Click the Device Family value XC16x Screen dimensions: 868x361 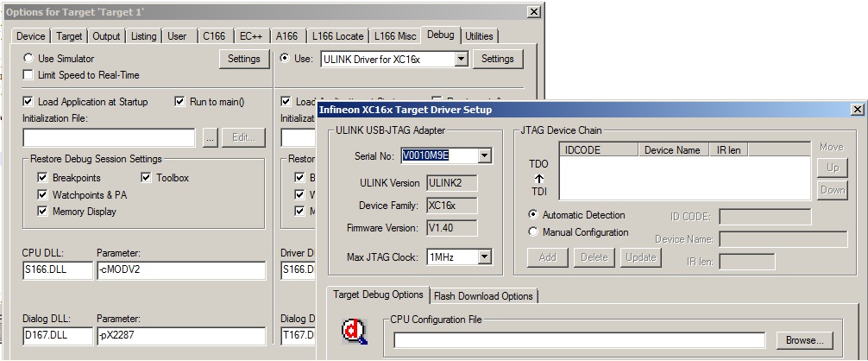coord(452,206)
